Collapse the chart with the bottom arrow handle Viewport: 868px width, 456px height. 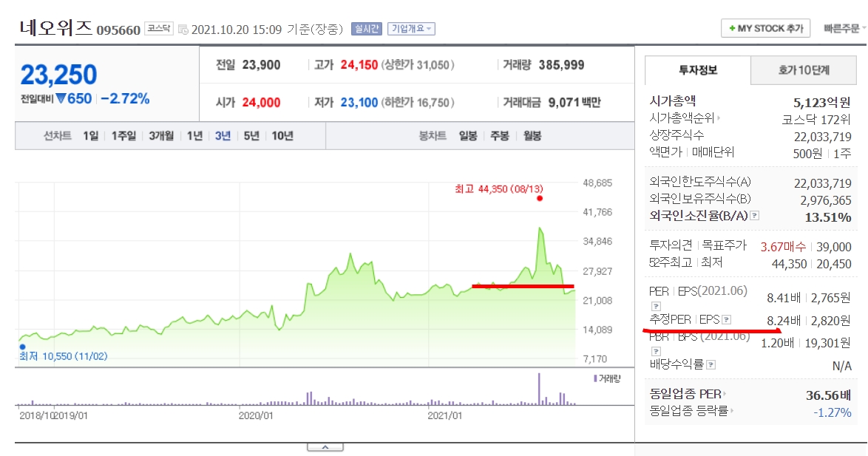325,447
